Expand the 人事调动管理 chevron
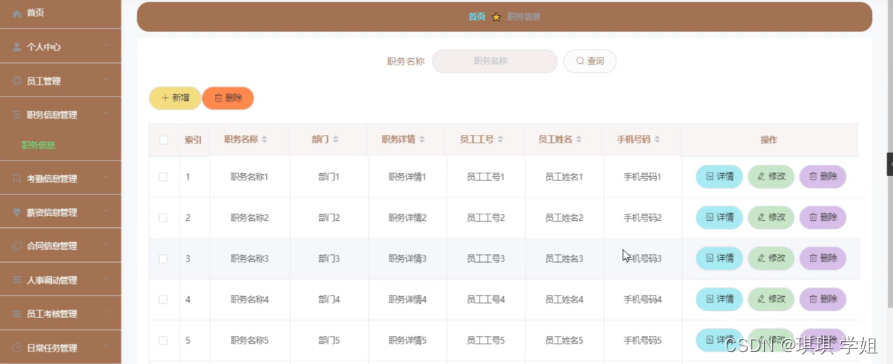Viewport: 893px width, 364px height. pyautogui.click(x=106, y=279)
